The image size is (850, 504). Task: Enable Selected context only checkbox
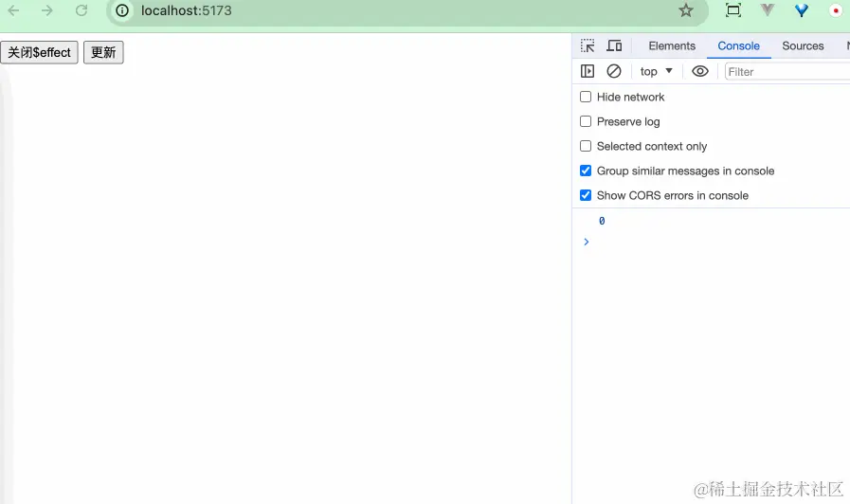click(x=586, y=146)
